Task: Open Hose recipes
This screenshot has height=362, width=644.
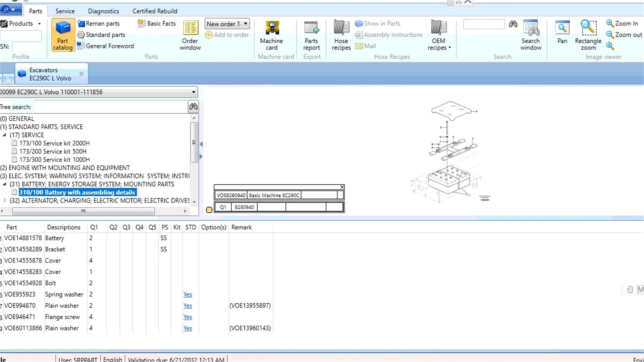Action: point(341,36)
